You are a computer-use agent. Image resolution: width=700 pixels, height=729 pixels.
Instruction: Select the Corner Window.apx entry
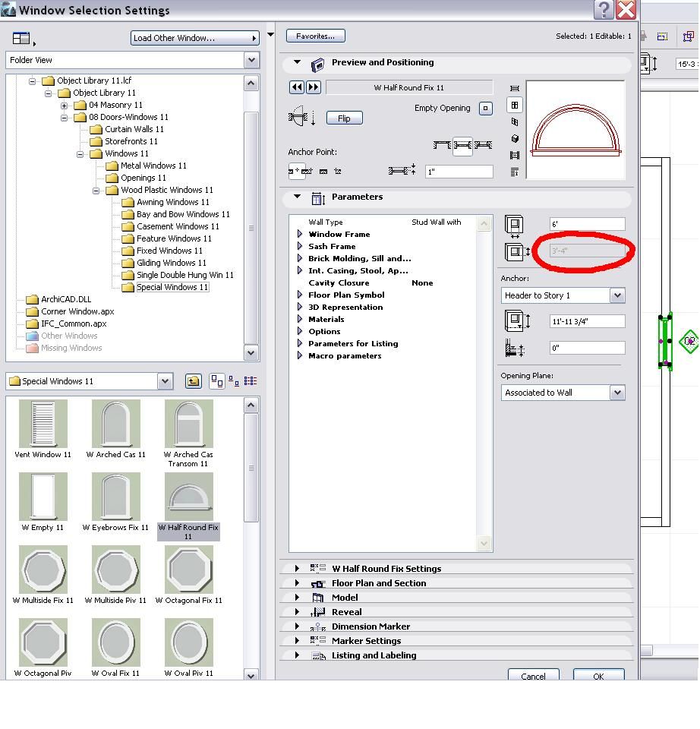77,311
